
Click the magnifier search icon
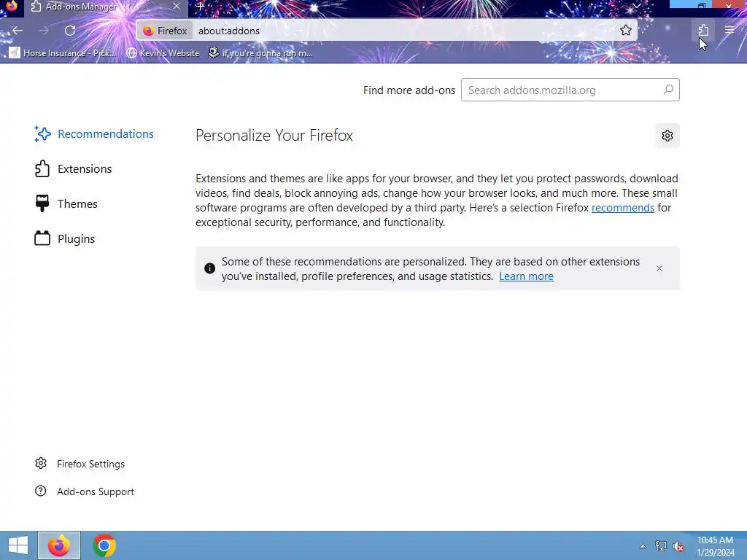point(668,90)
